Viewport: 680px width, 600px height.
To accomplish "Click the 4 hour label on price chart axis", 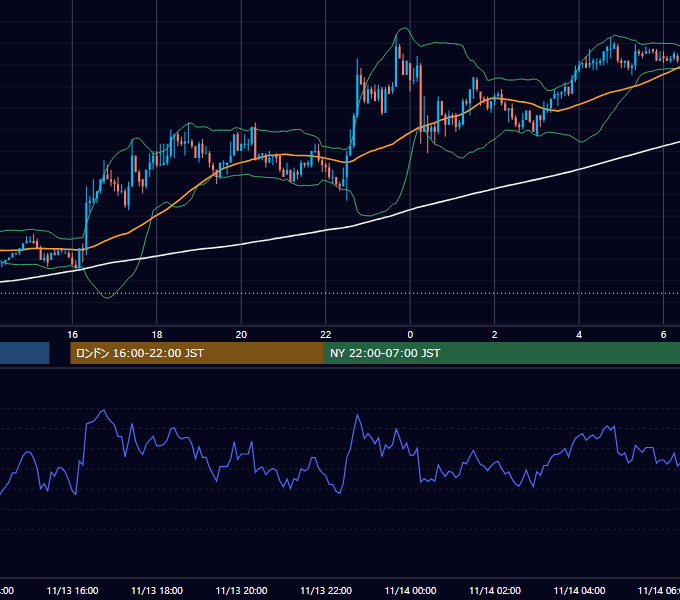I will click(579, 335).
